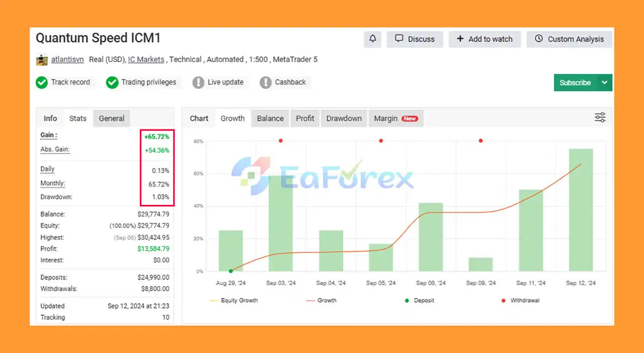Click the Discuss button
The width and height of the screenshot is (644, 353).
(x=415, y=39)
